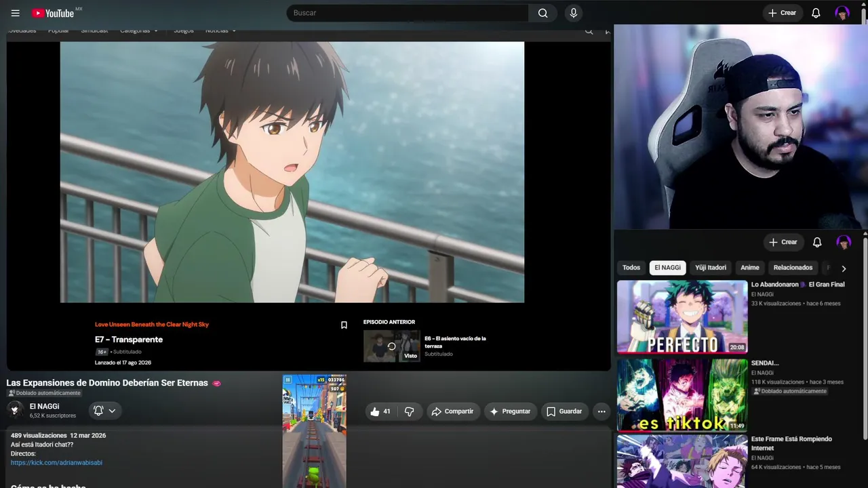The image size is (868, 488).
Task: Select the El NAGGi filter chip
Action: (668, 268)
